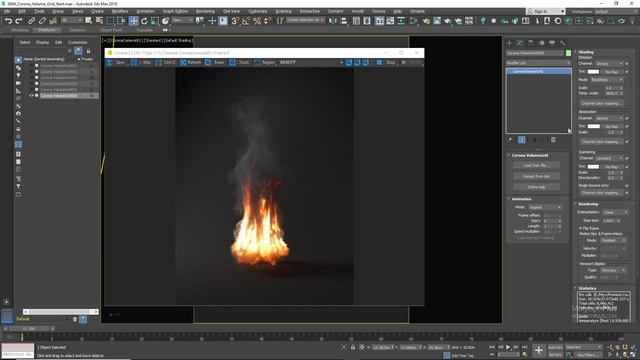This screenshot has width=640, height=360.
Task: Click the Online help button
Action: click(x=536, y=187)
